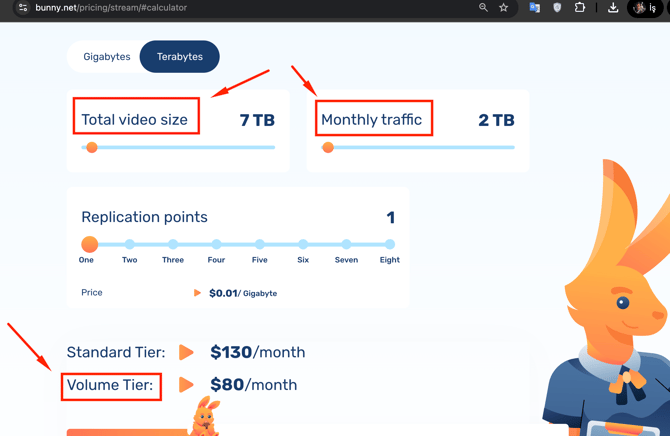Click the zoom magnifier icon in address bar
670x436 pixels.
[483, 8]
